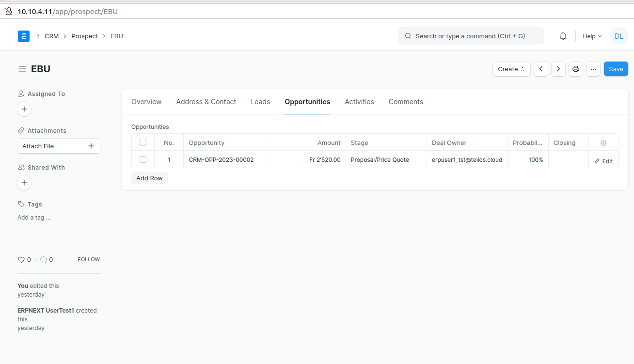Open the Address & Contact tab
Viewport: 634px width, 364px height.
(206, 101)
